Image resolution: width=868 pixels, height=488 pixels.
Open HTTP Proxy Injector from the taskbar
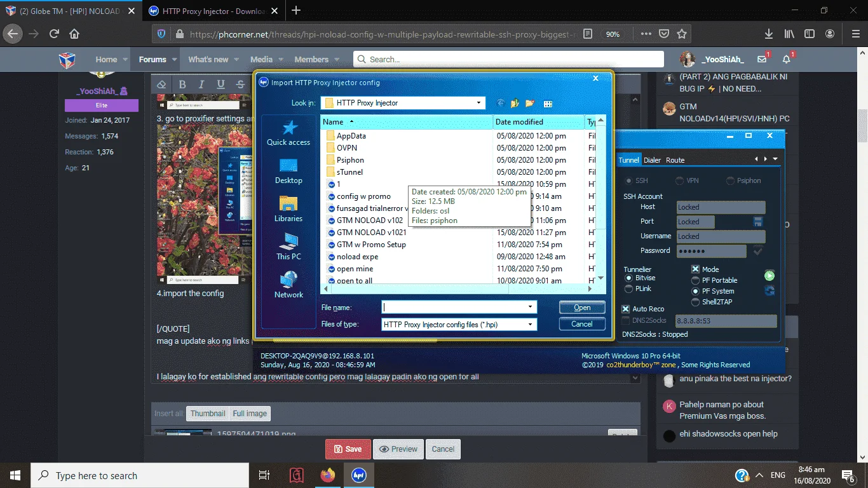point(358,475)
